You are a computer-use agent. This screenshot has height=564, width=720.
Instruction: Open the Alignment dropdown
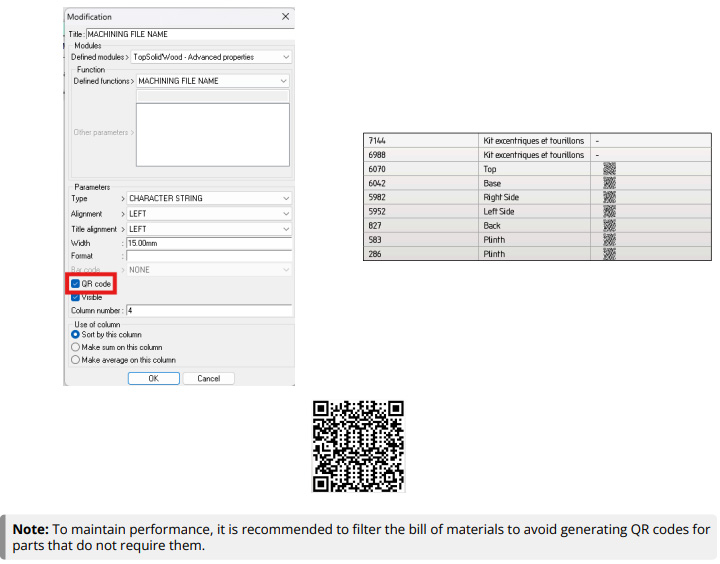click(x=209, y=214)
